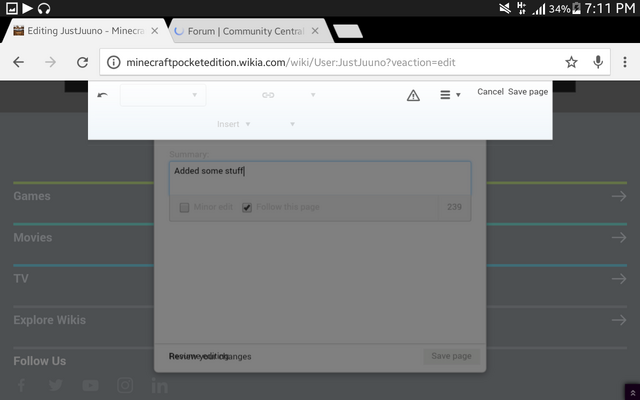Open the YouTube follow icon
Screen dimensions: 640x400
[90, 385]
